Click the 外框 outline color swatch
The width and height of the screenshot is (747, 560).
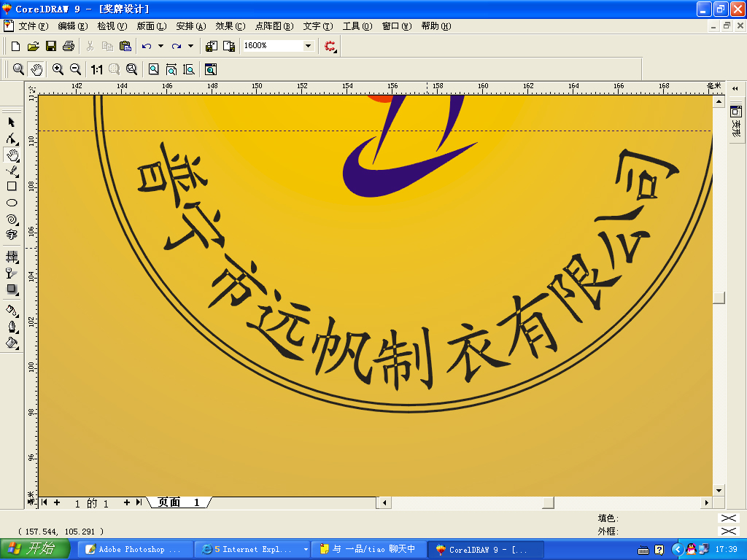coord(729,531)
